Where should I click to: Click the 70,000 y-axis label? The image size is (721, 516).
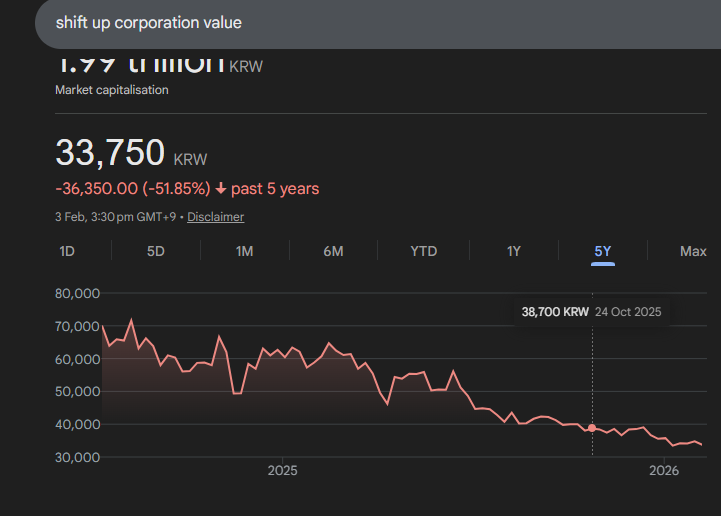[77, 326]
